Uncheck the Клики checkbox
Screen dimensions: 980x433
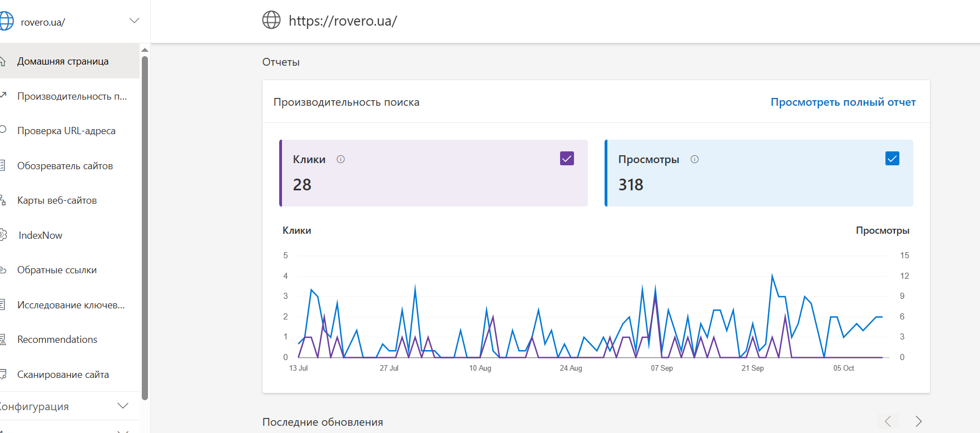point(567,159)
